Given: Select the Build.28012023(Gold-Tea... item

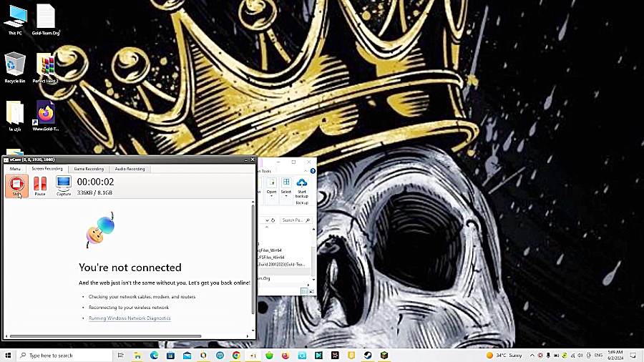Looking at the screenshot, I should pos(282,264).
